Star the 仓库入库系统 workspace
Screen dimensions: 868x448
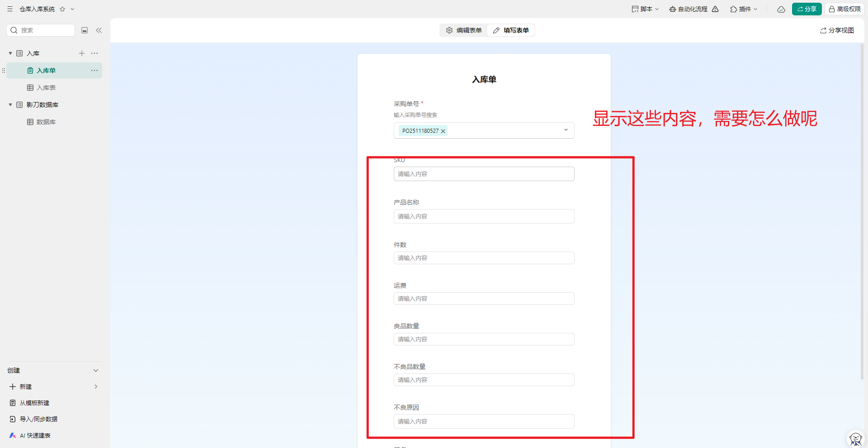pos(62,9)
